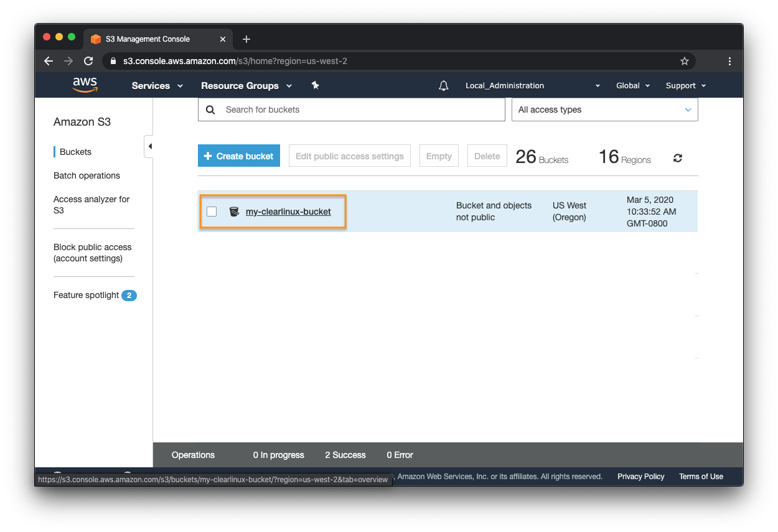Go to Buckets in the sidebar

75,152
